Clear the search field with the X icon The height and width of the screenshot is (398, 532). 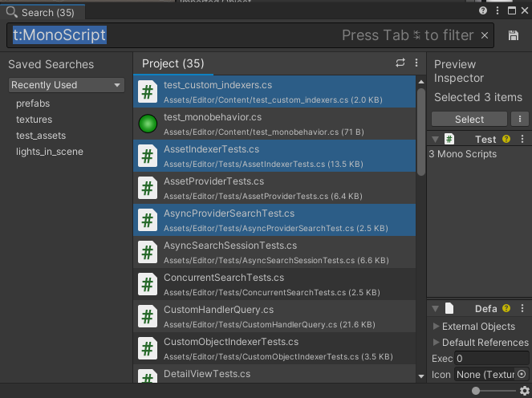[485, 35]
